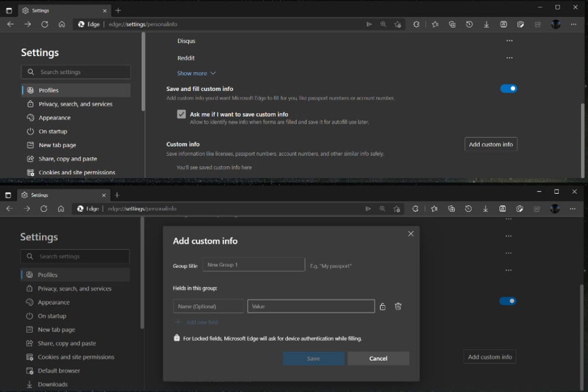Click the Home button in the toolbar
Screen dimensions: 588x392
coord(62,24)
